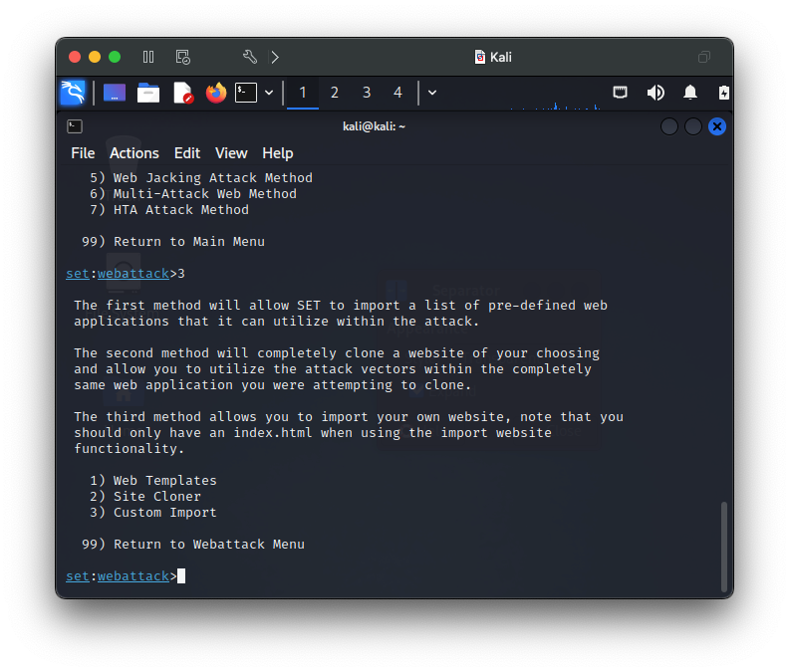
Task: Click the '3) Custom Import' line
Action: (x=153, y=512)
